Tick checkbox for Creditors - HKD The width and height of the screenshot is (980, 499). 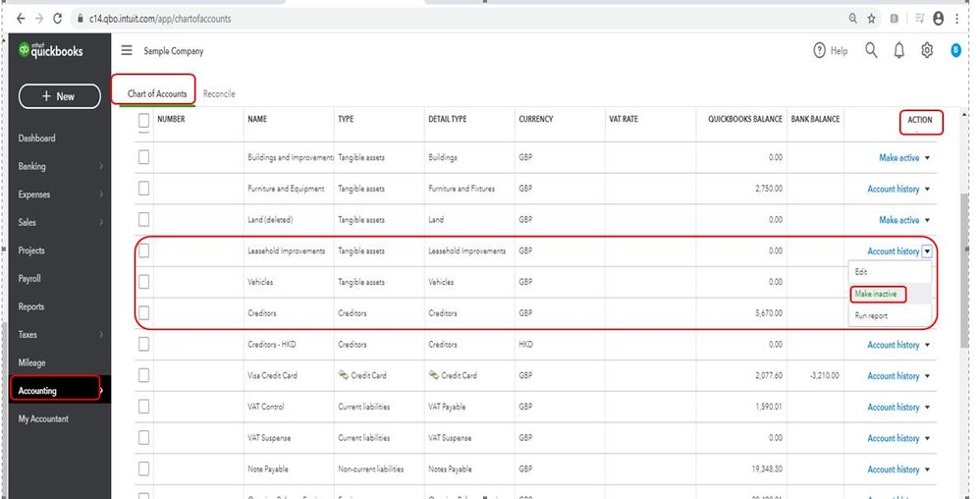(x=143, y=344)
